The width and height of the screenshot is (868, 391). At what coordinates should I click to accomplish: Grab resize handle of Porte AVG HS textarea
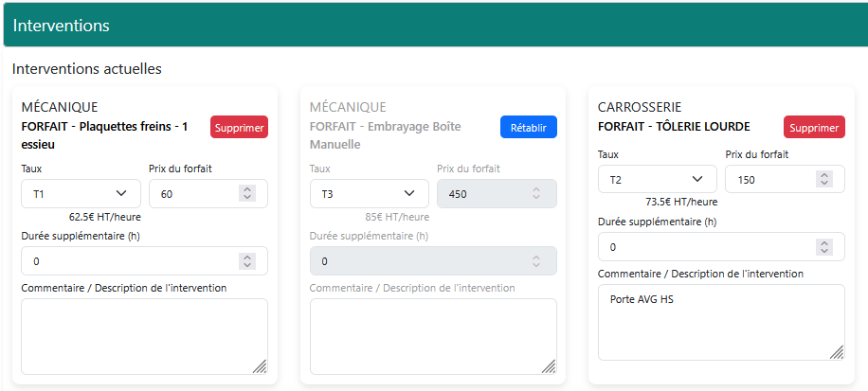pyautogui.click(x=837, y=352)
